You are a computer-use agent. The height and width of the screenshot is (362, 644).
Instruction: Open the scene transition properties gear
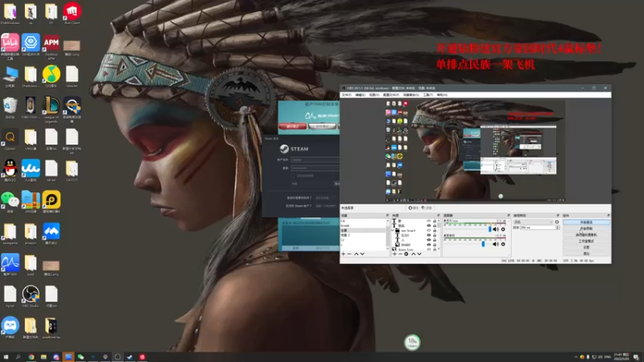coord(557,222)
